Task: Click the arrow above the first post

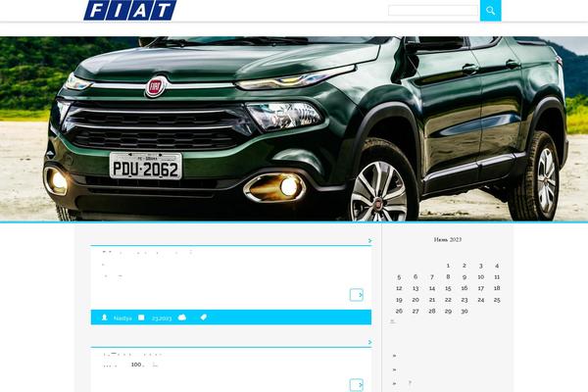Action: (x=369, y=240)
